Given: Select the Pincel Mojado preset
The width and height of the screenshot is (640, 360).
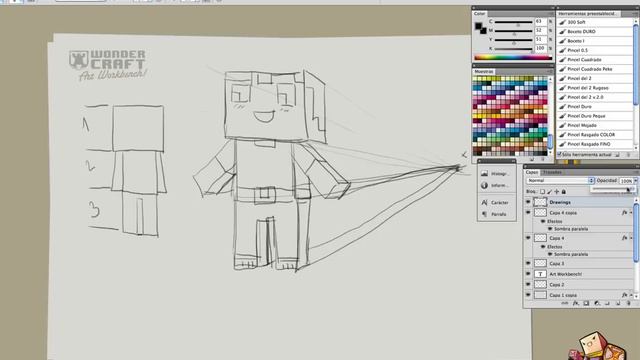Looking at the screenshot, I should (x=595, y=125).
